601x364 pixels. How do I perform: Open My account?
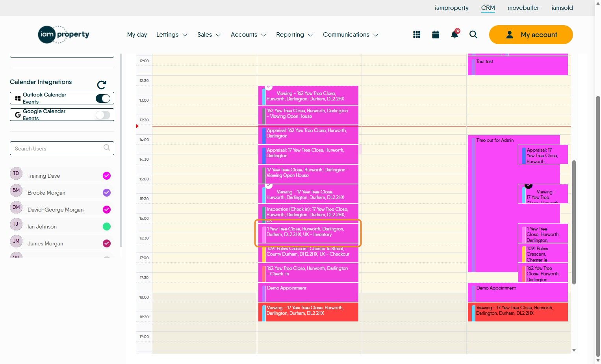[531, 35]
